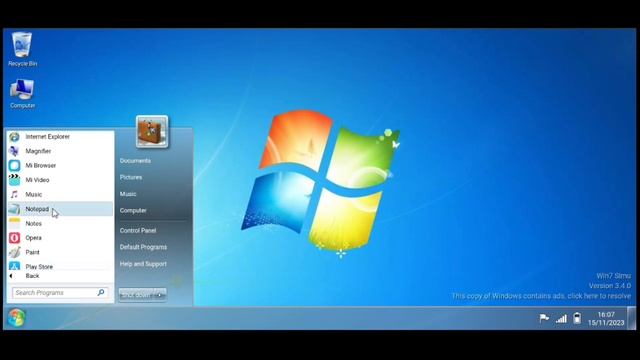
Task: Click the search magnifier icon in Search Programs
Action: [101, 292]
